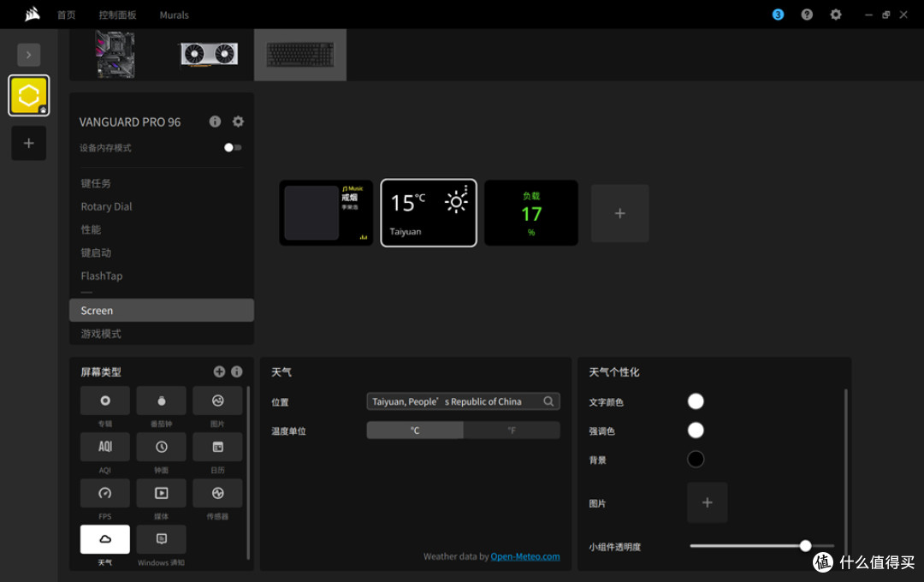Add a new profile with sidebar plus
The height and width of the screenshot is (582, 924).
click(x=29, y=143)
